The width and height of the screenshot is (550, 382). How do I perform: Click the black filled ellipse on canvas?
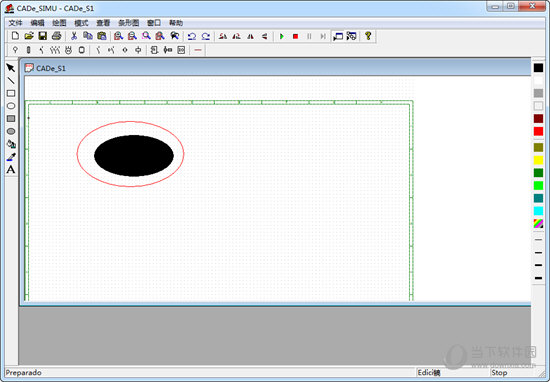tap(134, 155)
